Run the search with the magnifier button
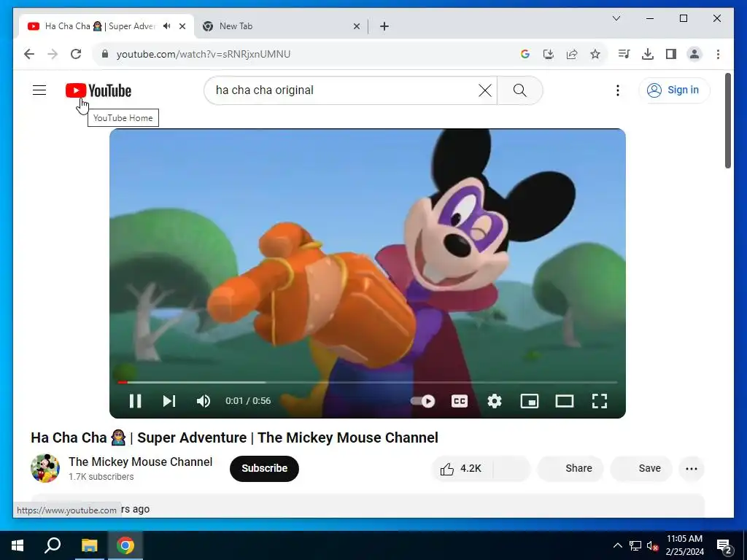Image resolution: width=747 pixels, height=560 pixels. click(519, 90)
